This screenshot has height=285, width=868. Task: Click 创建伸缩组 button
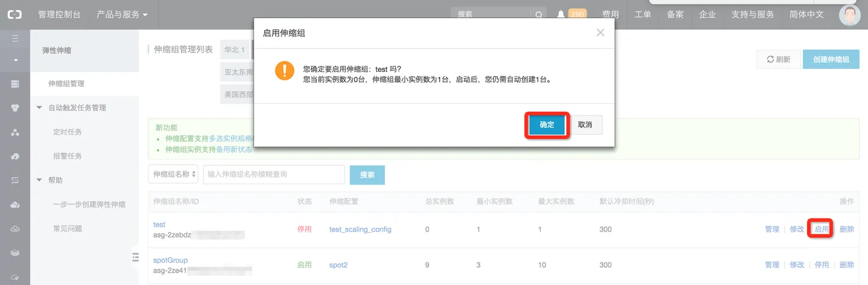coord(831,59)
